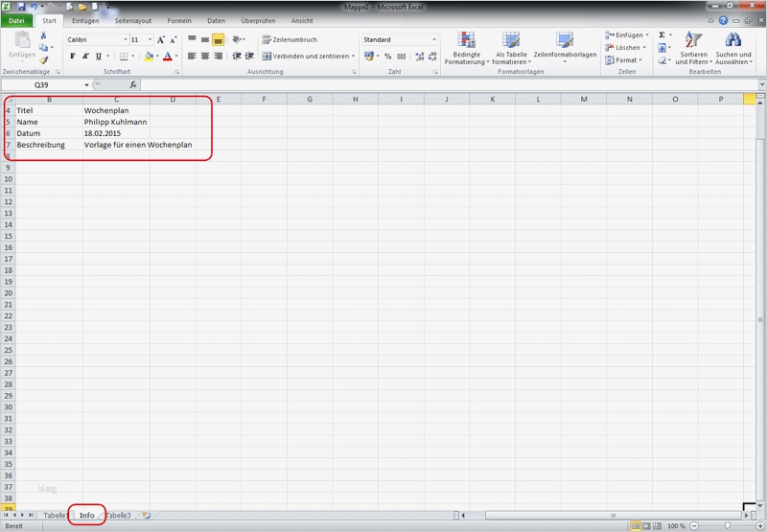Viewport: 767px width, 532px height.
Task: Decrease decimal places icon
Action: coord(432,57)
